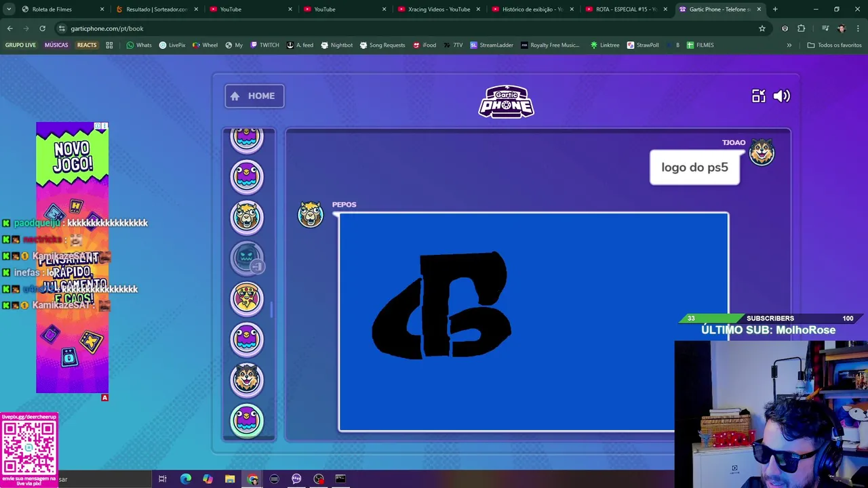Switch to the Histórico de exibição tab
Image resolution: width=868 pixels, height=488 pixels.
point(532,9)
